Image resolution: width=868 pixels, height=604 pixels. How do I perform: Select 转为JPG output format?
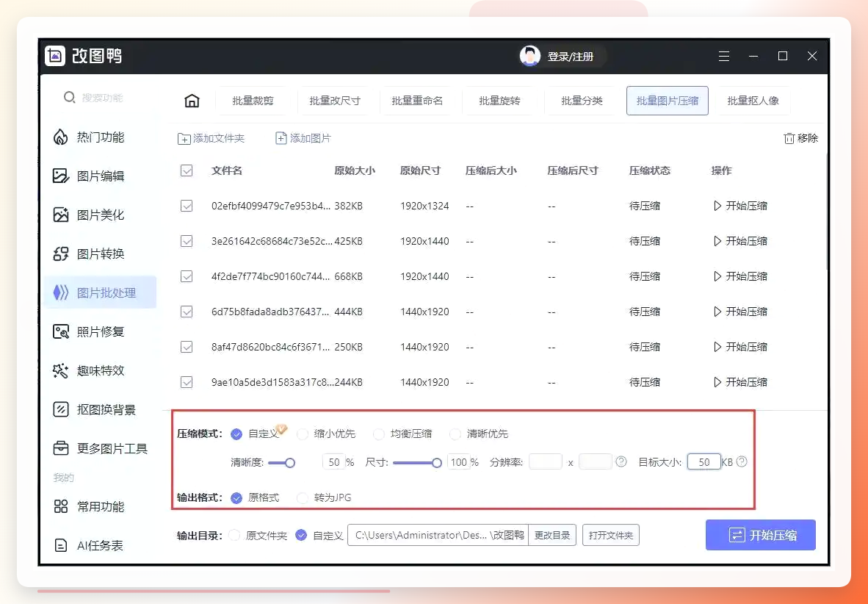(303, 497)
